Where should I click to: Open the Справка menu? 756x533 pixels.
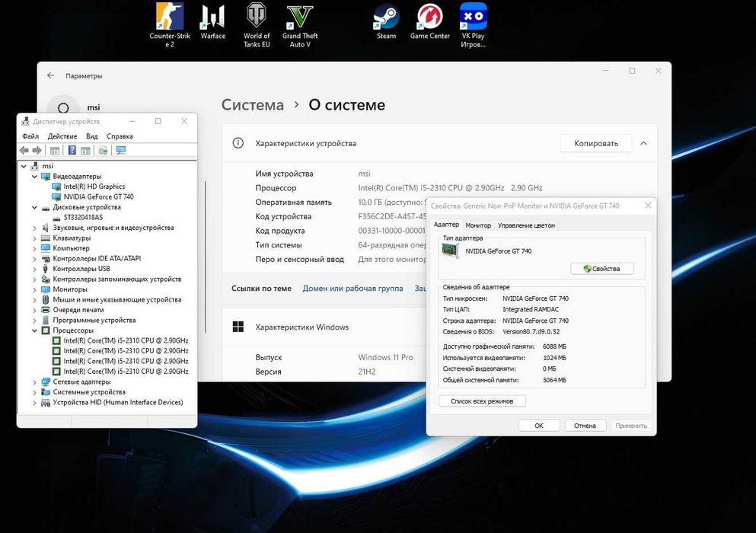(120, 136)
